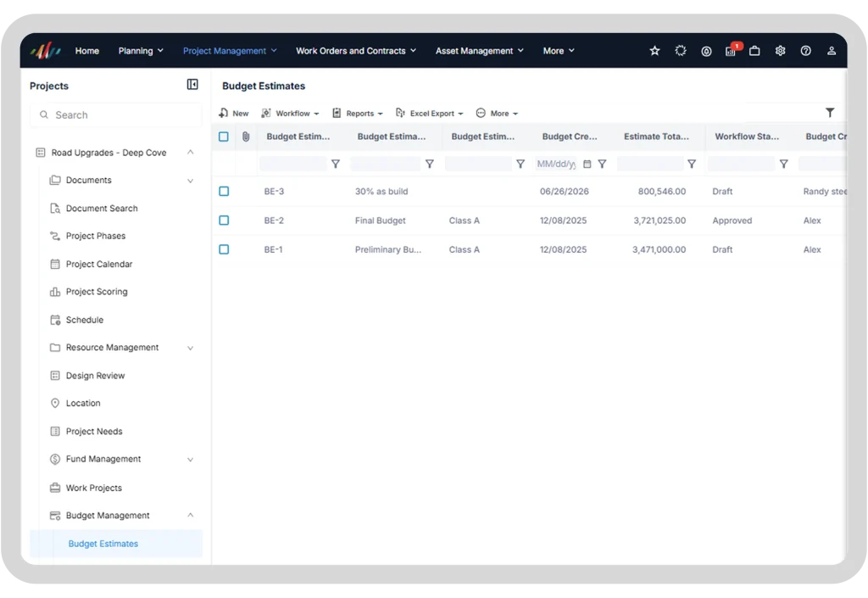This screenshot has width=868, height=598.
Task: Click the main table filter funnel icon
Action: click(x=830, y=113)
